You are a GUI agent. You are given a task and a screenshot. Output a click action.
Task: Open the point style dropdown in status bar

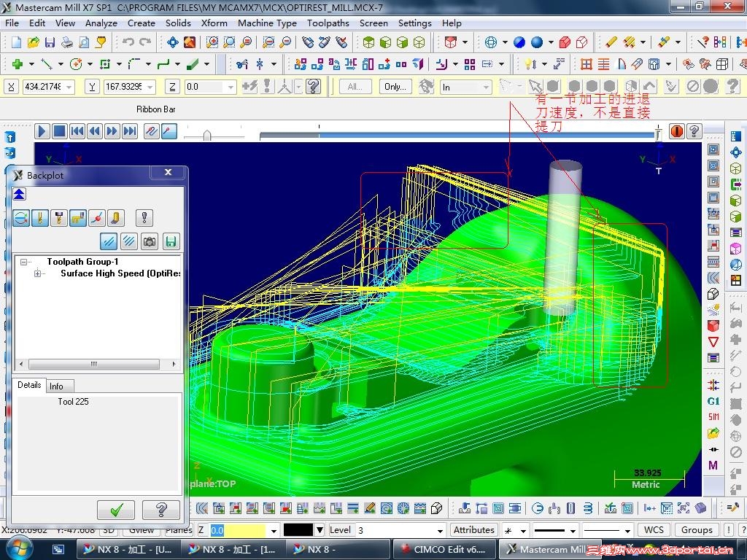click(523, 530)
